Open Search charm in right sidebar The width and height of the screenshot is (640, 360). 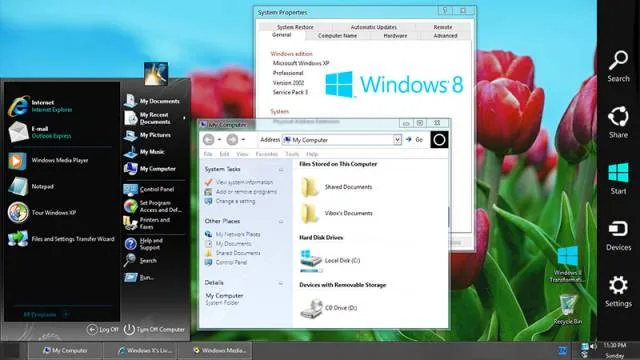pyautogui.click(x=618, y=67)
